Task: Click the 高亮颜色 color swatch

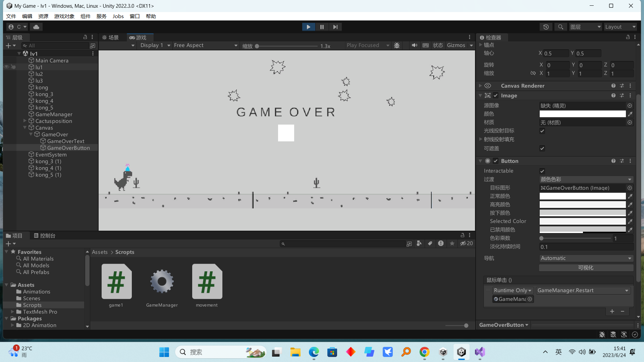Action: pos(583,205)
